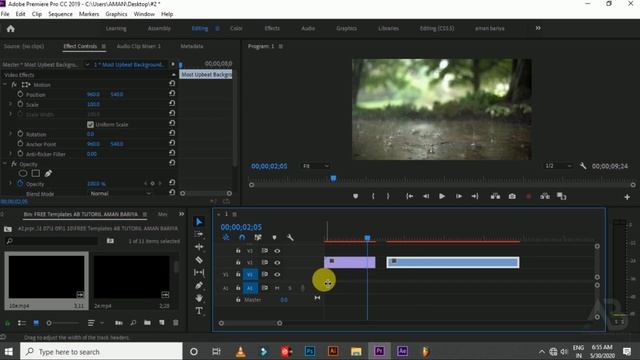This screenshot has height=360, width=640.
Task: Expand the Scale property
Action: pyautogui.click(x=11, y=104)
